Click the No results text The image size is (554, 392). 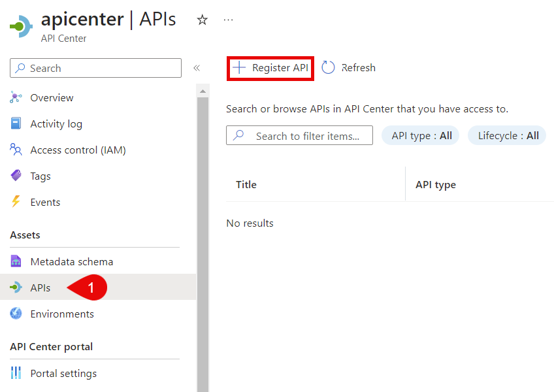point(250,223)
